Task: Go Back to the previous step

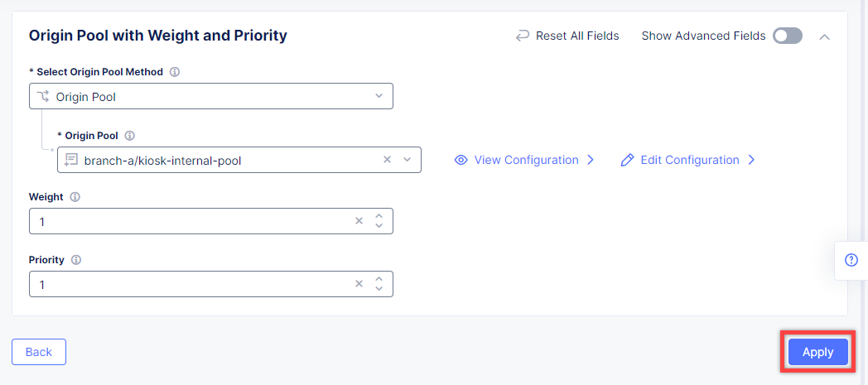Action: point(39,352)
